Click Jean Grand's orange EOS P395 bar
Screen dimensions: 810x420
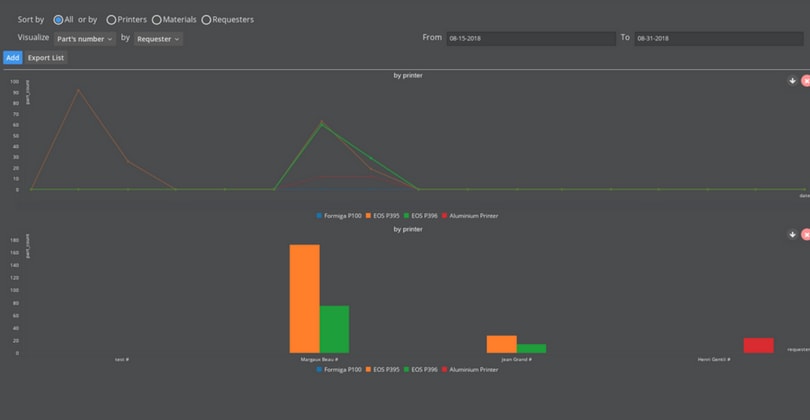tap(502, 344)
